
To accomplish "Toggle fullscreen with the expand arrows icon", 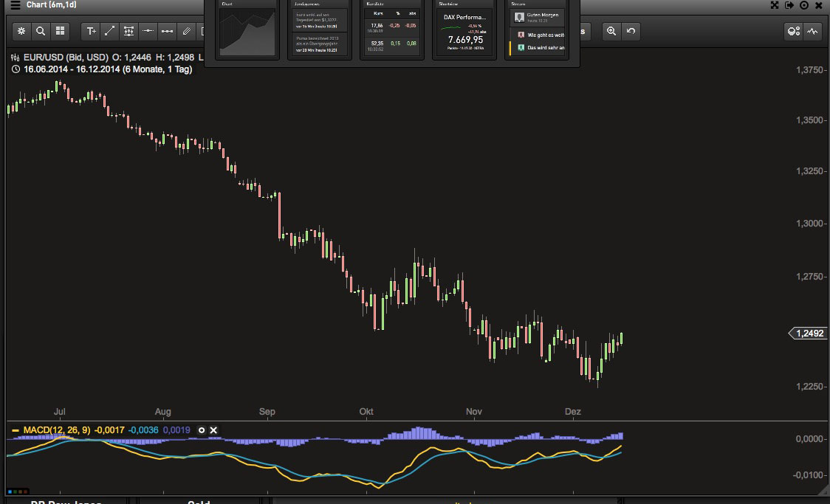I will (x=775, y=4).
